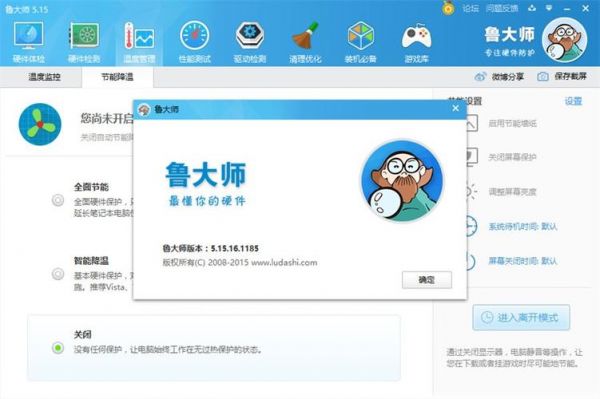Screen dimensions: 600x399
Task: Open the skin change icon next to 问题反馈
Action: 532,8
